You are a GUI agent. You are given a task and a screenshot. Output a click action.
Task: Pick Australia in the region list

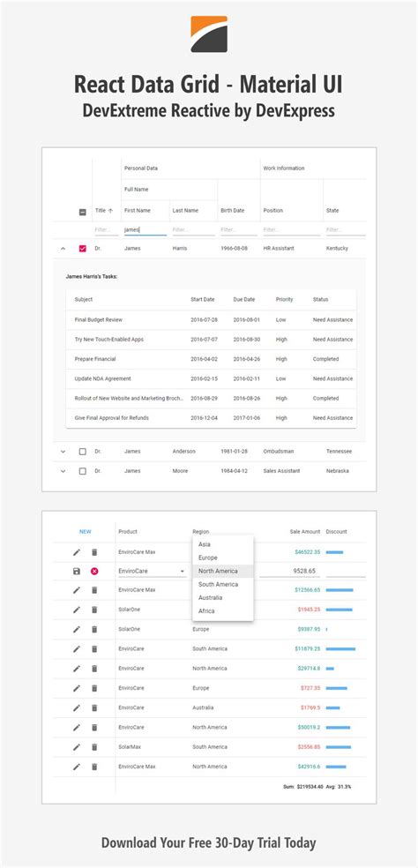coord(222,597)
